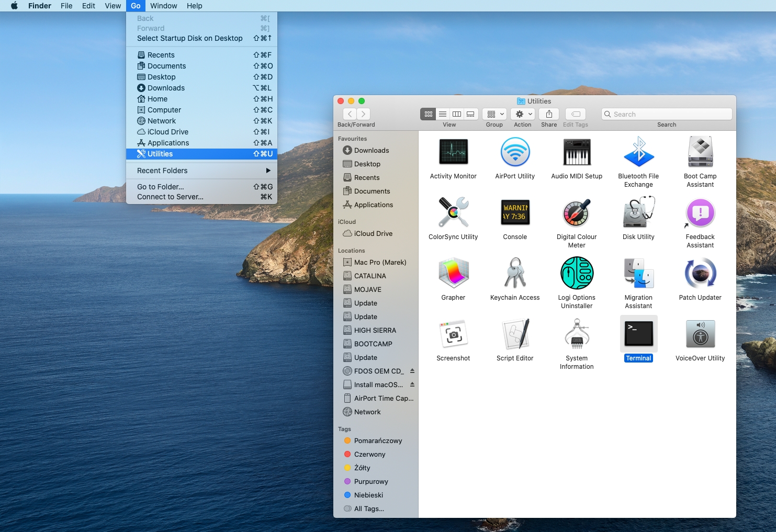Viewport: 776px width, 532px height.
Task: Select Mac Pro (Marek) in Locations
Action: pos(380,262)
